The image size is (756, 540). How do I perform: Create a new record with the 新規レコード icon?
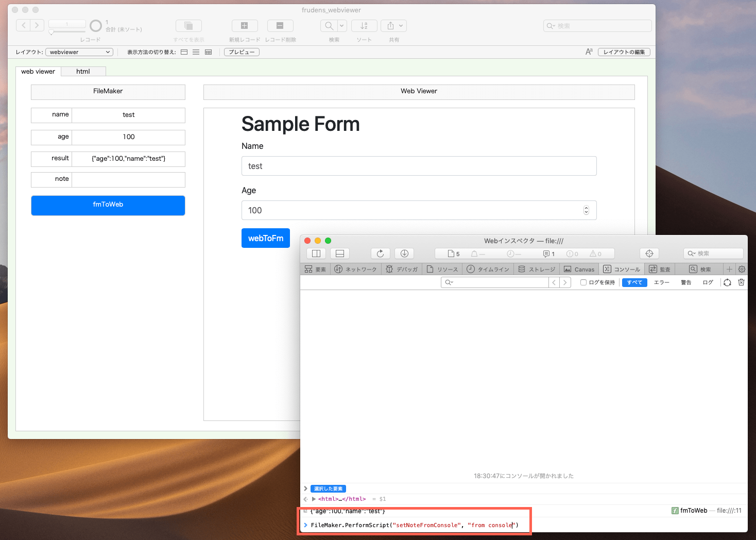pos(245,25)
